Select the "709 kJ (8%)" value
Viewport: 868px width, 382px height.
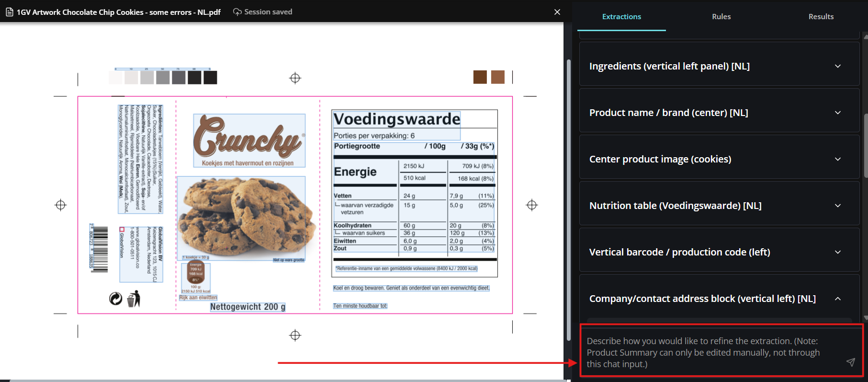tap(478, 166)
